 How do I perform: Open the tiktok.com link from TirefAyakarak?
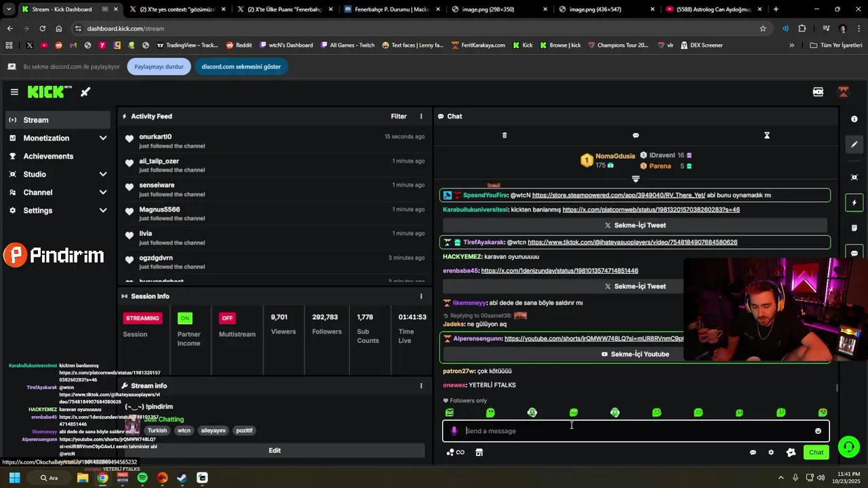[632, 243]
